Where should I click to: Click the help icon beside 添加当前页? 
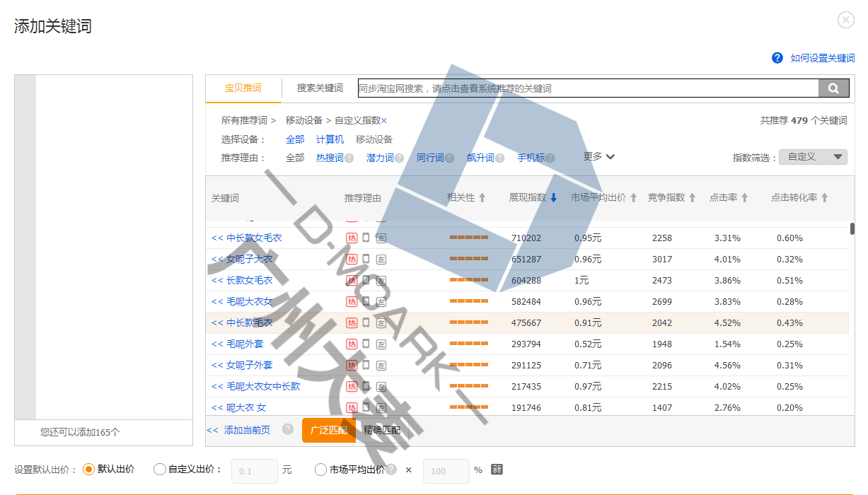tap(287, 429)
